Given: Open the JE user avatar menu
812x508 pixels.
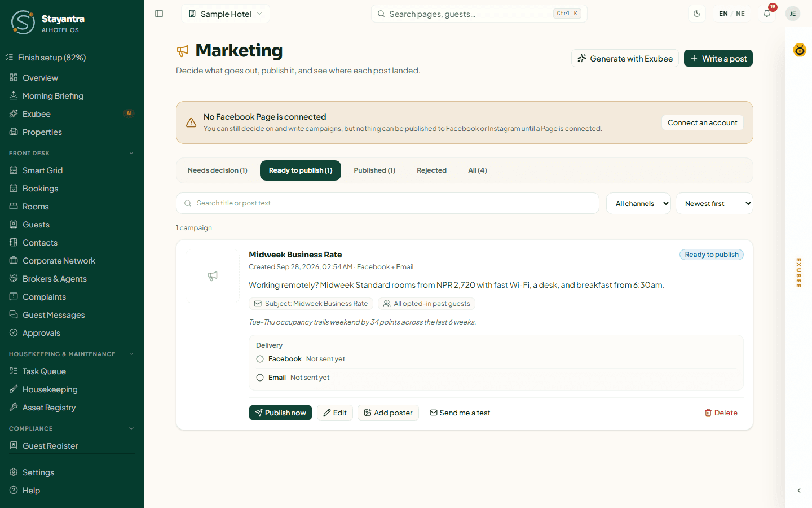Looking at the screenshot, I should pos(793,14).
